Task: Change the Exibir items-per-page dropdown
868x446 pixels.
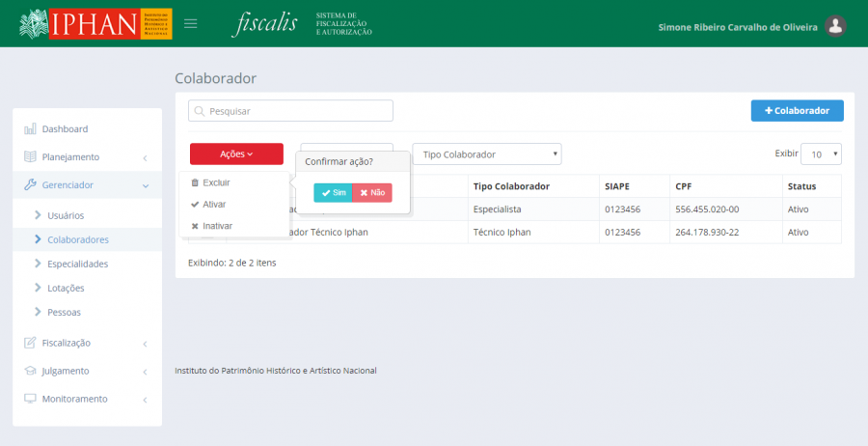Action: [823, 154]
